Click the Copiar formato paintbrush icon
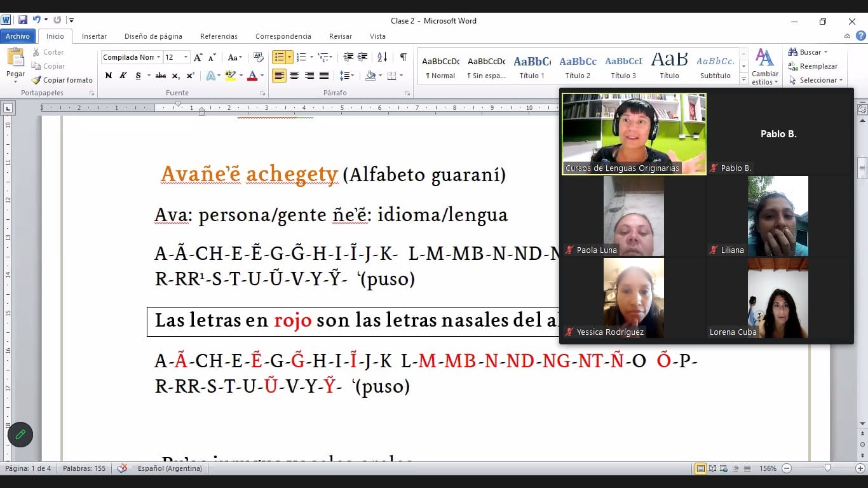 click(37, 80)
